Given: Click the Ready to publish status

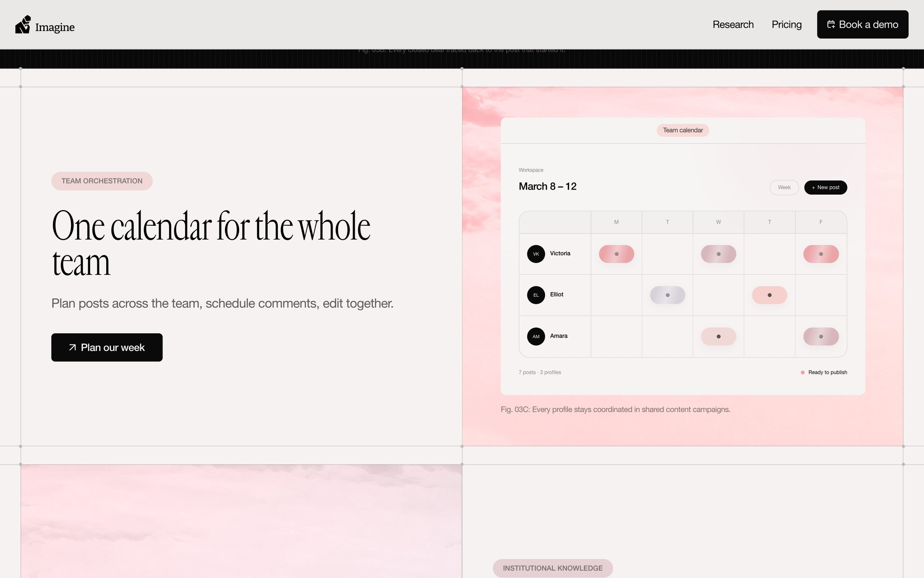Looking at the screenshot, I should 824,372.
